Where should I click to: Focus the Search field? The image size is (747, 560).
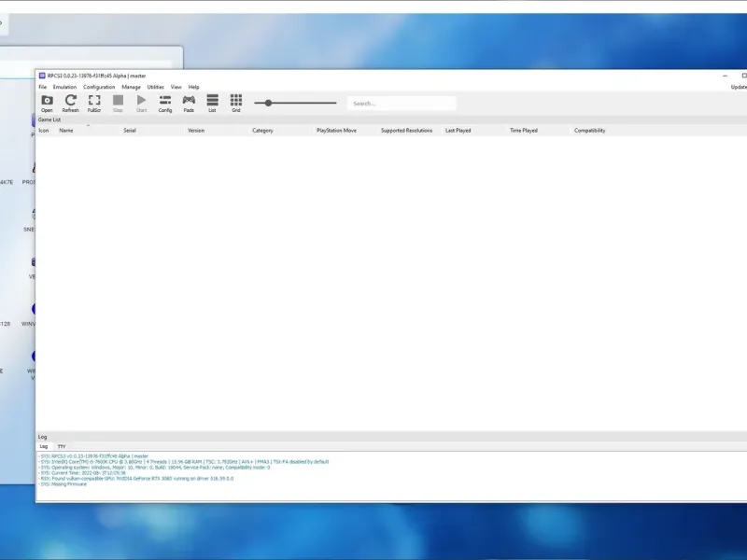(x=402, y=104)
